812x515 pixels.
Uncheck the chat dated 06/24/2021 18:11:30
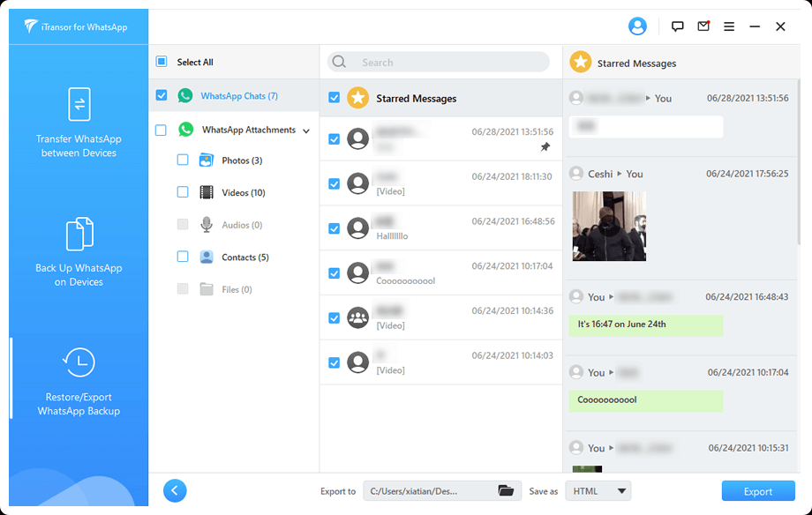point(334,183)
